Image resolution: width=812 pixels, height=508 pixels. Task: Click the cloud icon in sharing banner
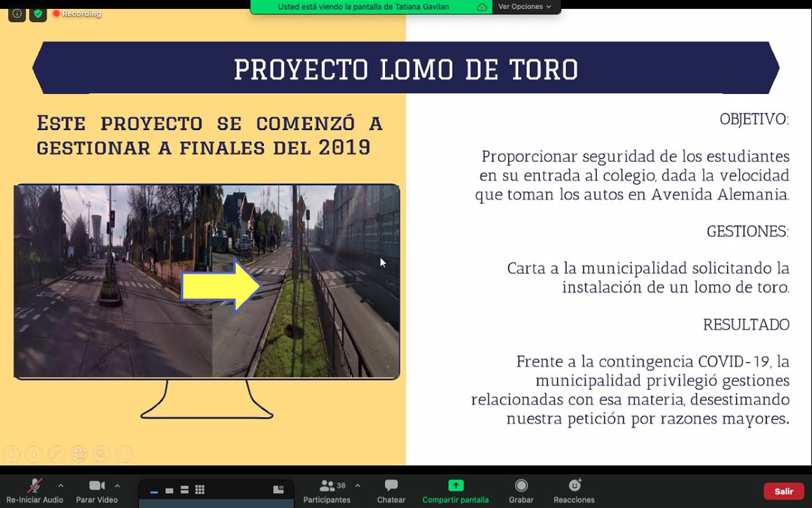pyautogui.click(x=482, y=7)
